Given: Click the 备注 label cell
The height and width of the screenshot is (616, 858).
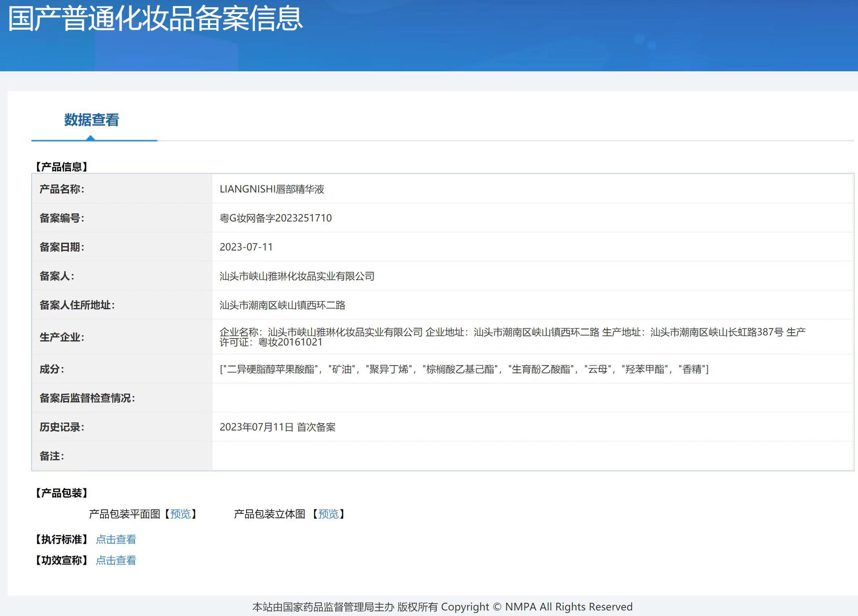Looking at the screenshot, I should pyautogui.click(x=52, y=456).
